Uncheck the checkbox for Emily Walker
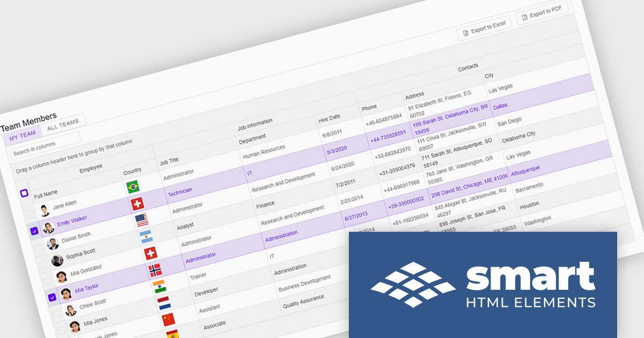This screenshot has height=338, width=644. (x=34, y=231)
